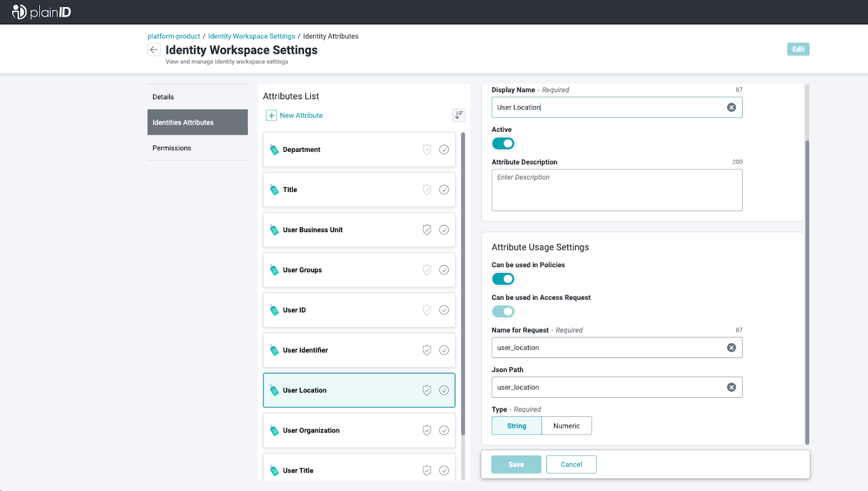Screen dimensions: 868x491
Task: Click the Save button
Action: (516, 464)
